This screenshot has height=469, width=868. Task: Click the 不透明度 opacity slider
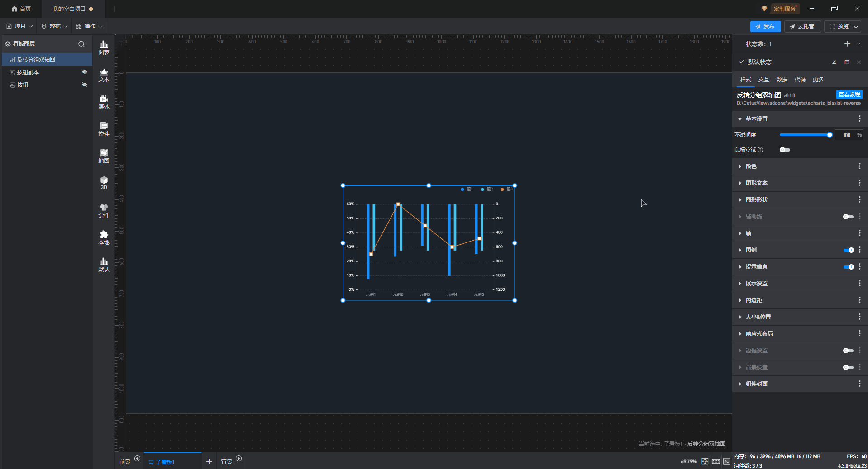(805, 135)
